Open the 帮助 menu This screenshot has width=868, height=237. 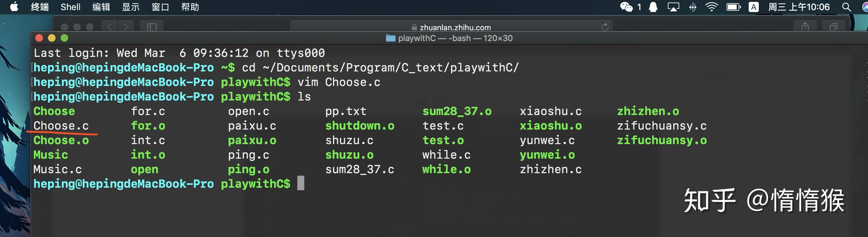coord(190,7)
